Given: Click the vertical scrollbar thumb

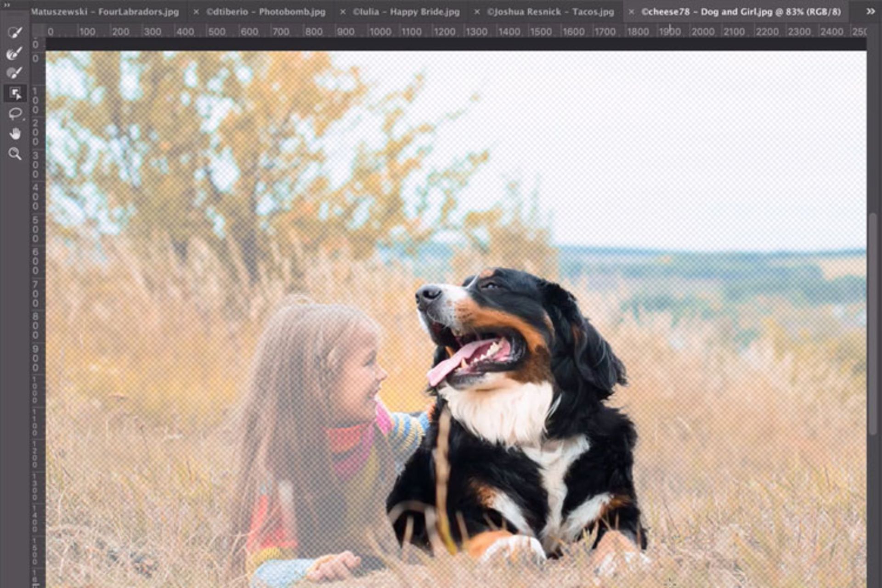Looking at the screenshot, I should point(873,324).
